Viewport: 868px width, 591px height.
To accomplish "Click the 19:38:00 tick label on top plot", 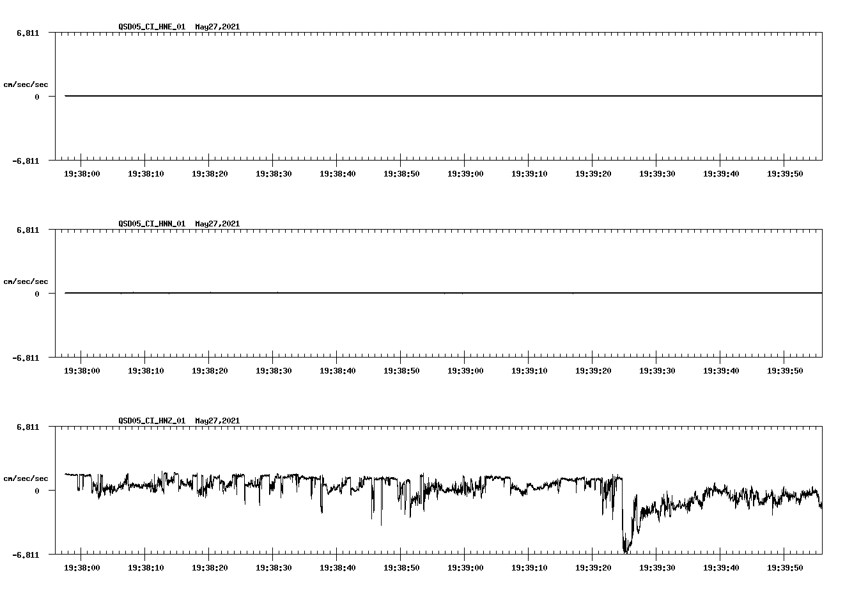I will pos(82,173).
